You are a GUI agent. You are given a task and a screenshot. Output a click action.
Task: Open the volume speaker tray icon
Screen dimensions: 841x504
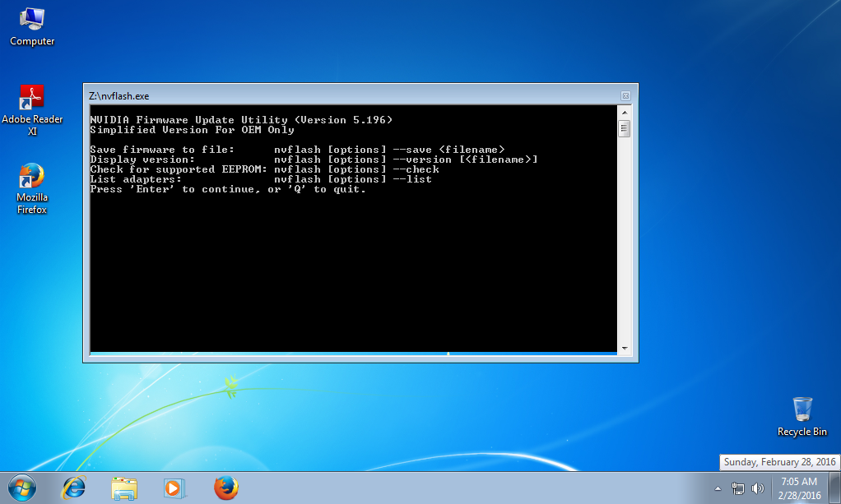tap(757, 488)
